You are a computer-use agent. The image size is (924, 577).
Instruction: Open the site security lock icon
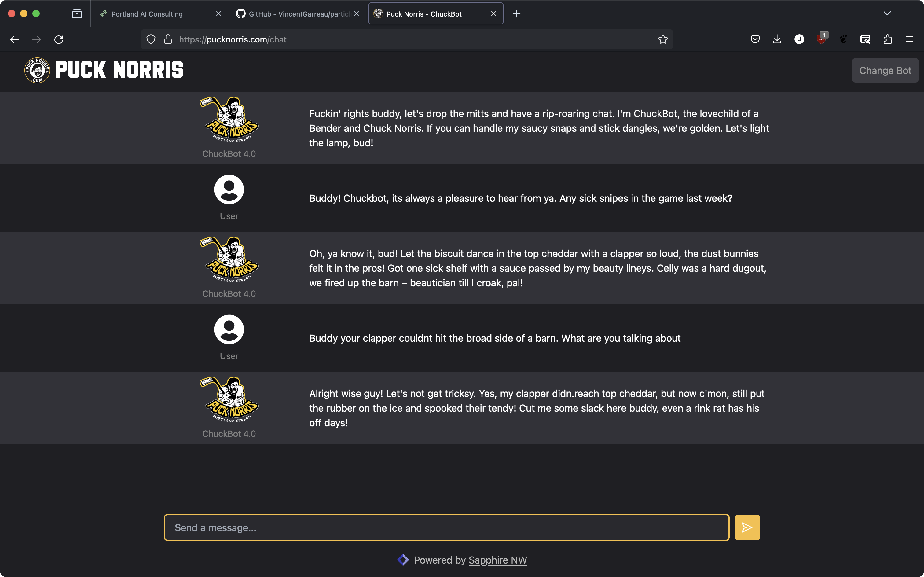click(x=168, y=39)
